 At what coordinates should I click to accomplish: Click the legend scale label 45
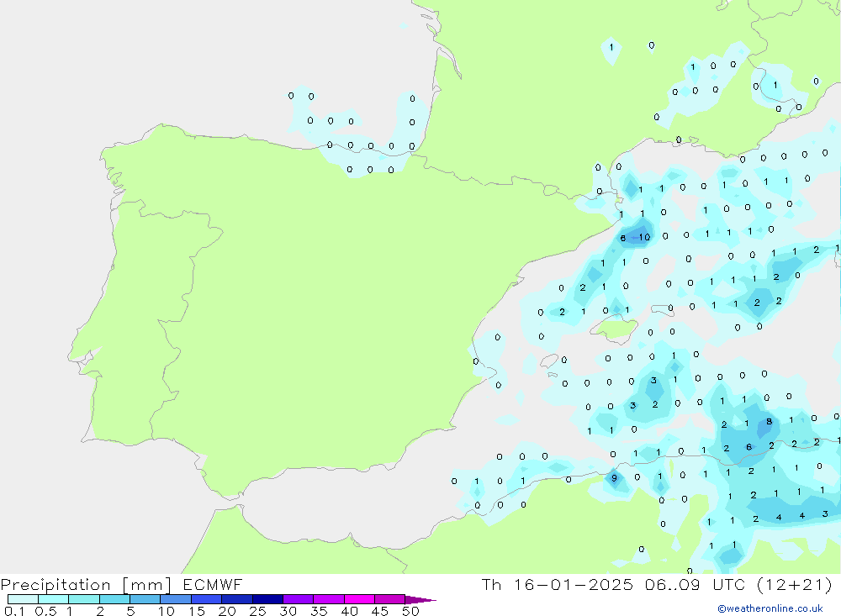[380, 611]
